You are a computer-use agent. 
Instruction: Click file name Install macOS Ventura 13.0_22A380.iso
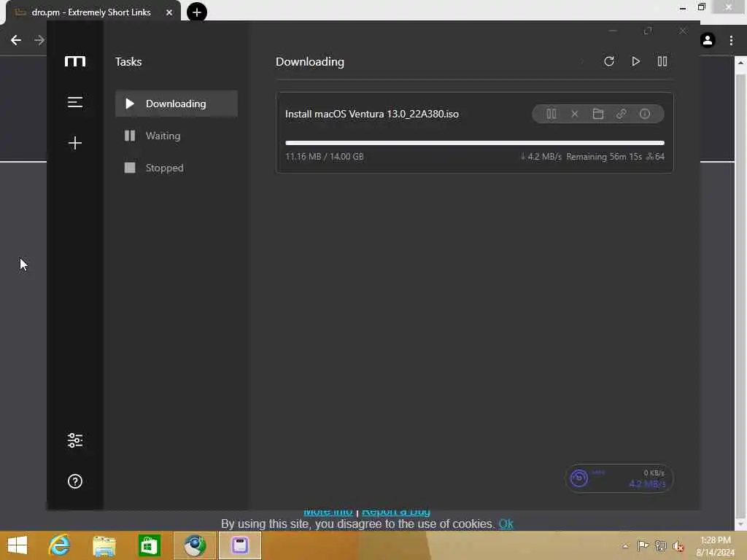[371, 114]
